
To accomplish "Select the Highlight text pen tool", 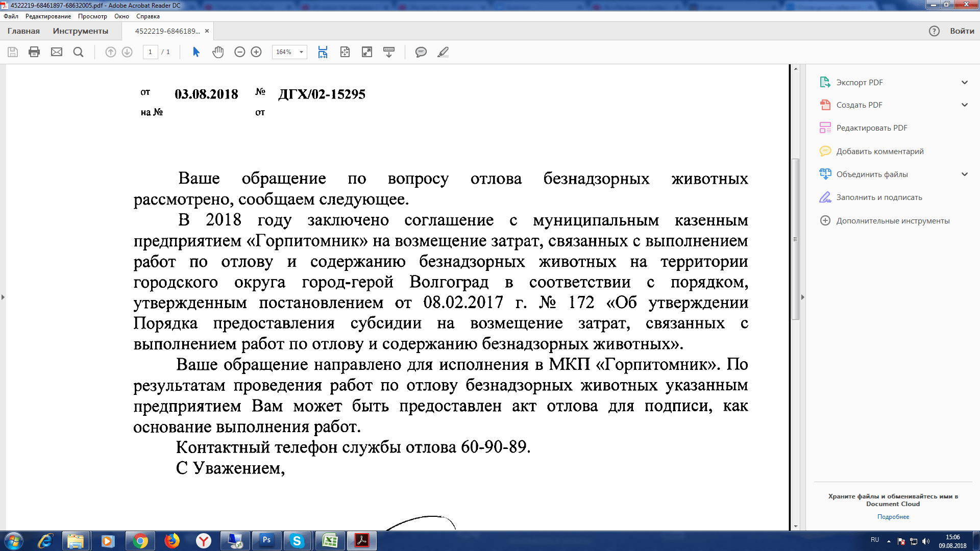I will (443, 52).
